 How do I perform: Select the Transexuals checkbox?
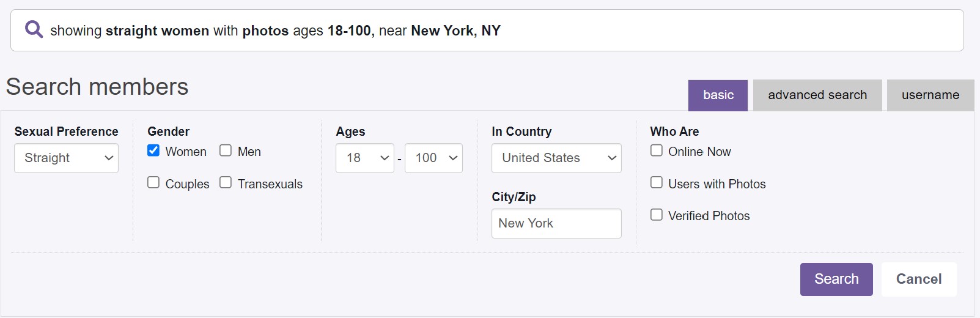pos(226,183)
